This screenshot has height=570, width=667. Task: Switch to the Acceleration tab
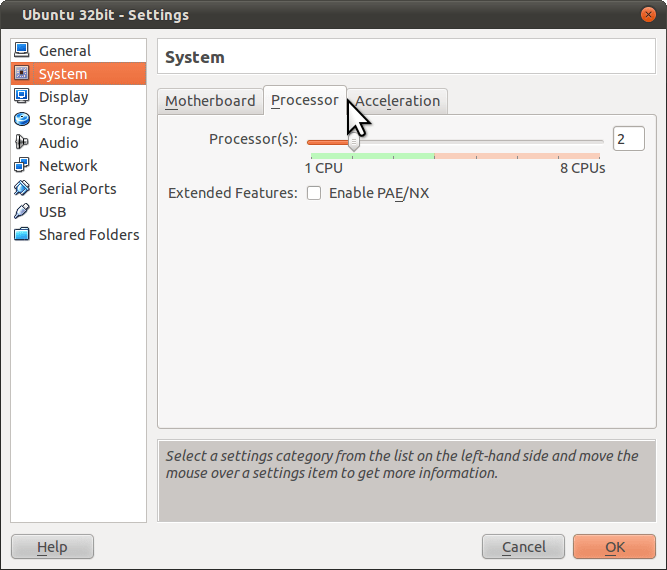(398, 101)
